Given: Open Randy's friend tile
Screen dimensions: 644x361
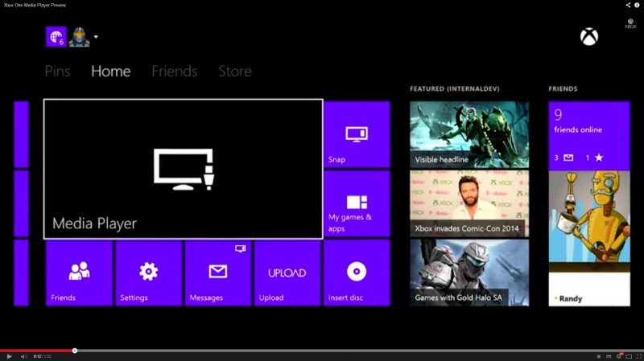Looking at the screenshot, I should tap(589, 238).
